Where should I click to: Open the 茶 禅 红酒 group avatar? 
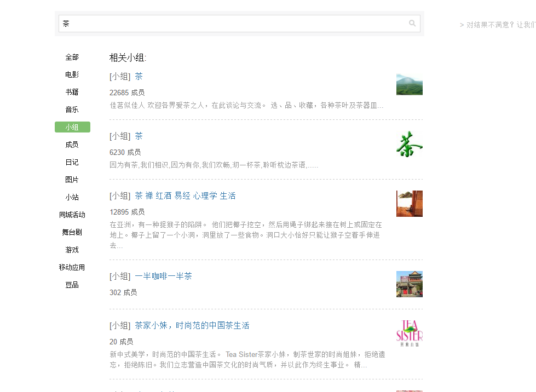point(409,204)
